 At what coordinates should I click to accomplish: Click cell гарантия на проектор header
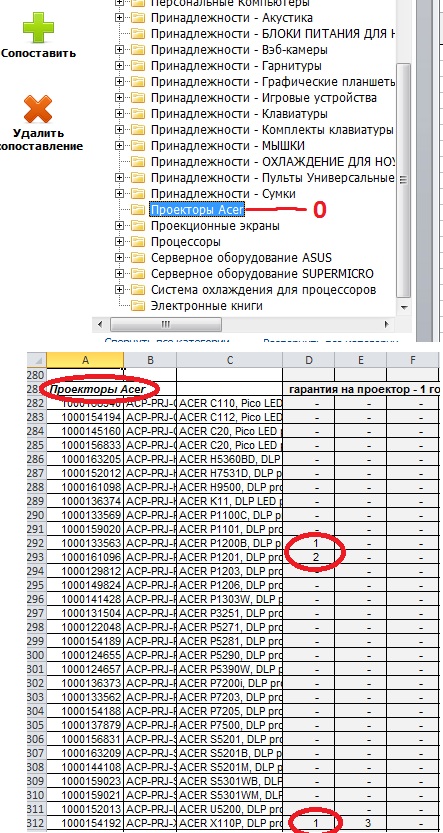point(363,389)
